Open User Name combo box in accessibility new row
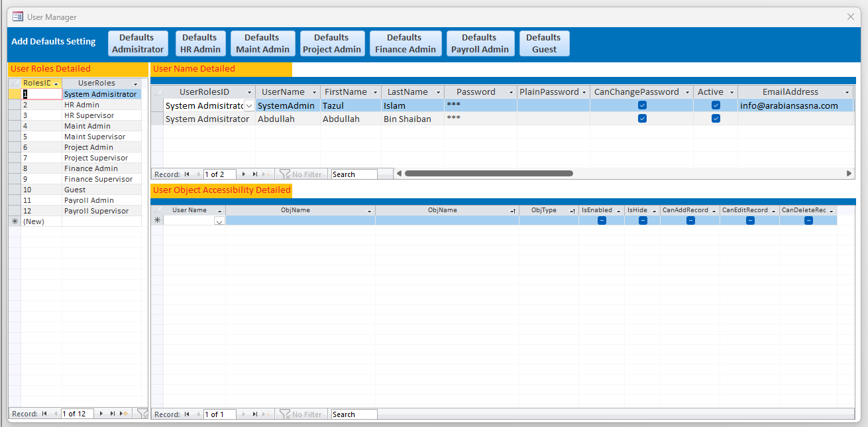This screenshot has width=868, height=427. click(219, 221)
